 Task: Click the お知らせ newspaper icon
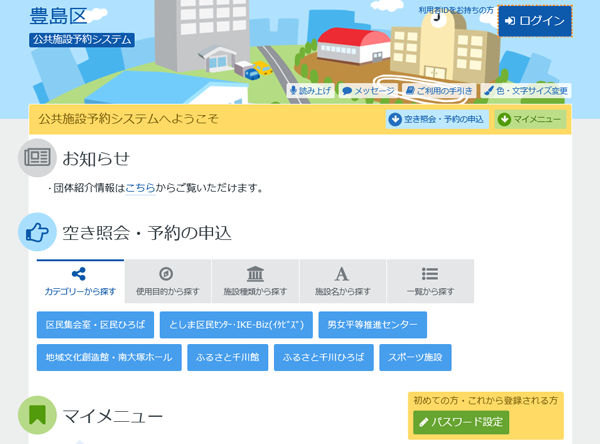[x=37, y=158]
